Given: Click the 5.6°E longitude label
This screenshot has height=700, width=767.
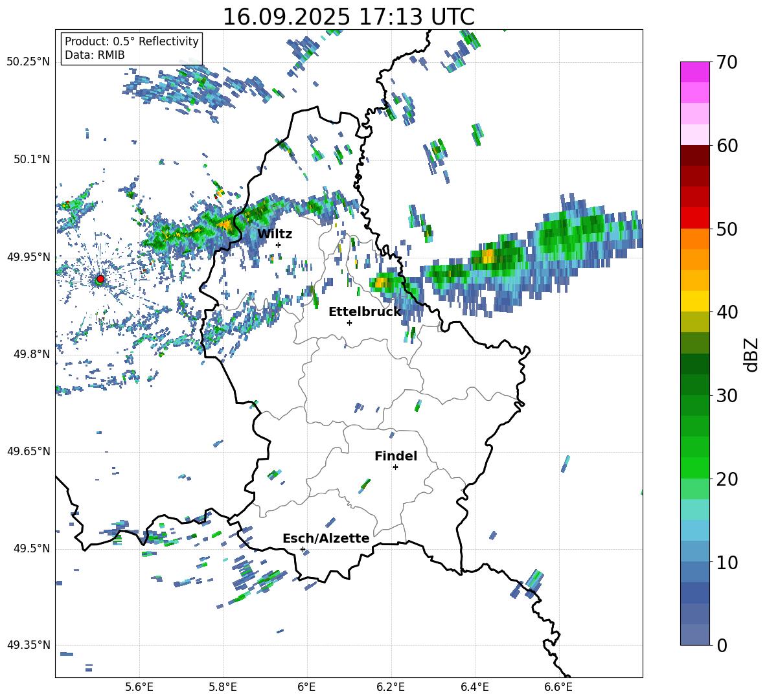Looking at the screenshot, I should 139,687.
